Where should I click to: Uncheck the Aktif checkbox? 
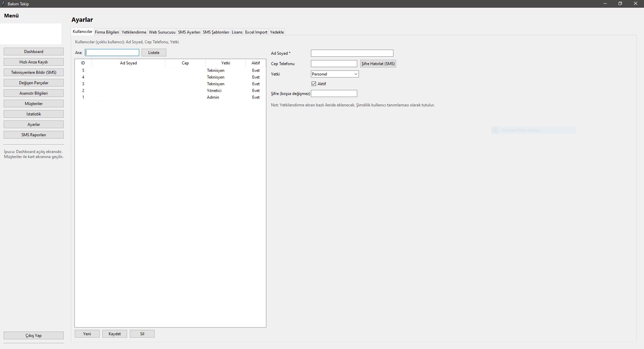pos(314,84)
